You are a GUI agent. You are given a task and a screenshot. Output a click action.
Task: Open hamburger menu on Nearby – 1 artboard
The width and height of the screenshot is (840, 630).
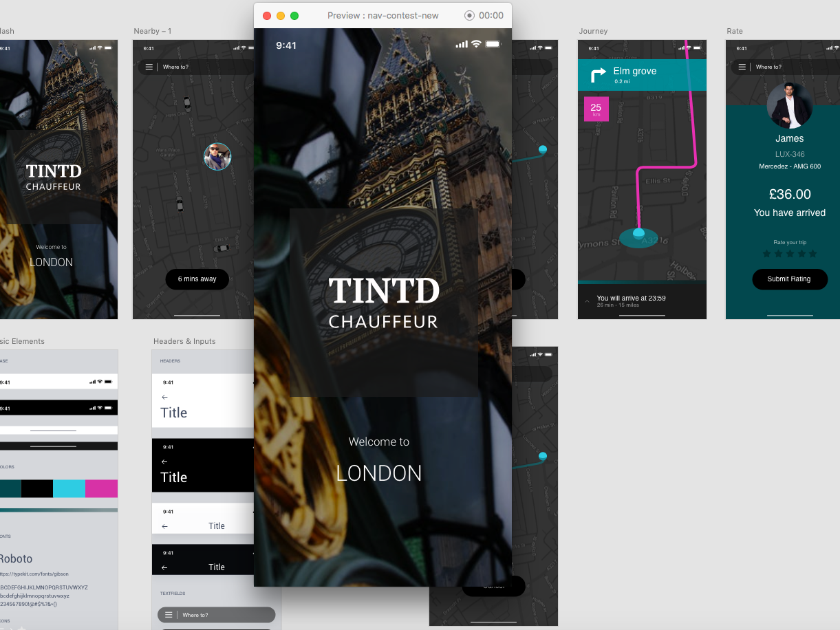[149, 67]
